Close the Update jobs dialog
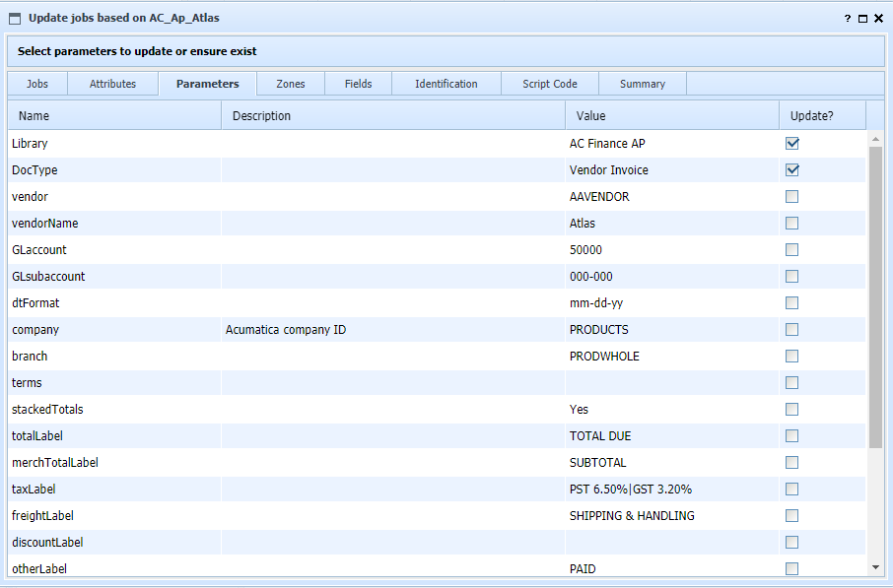 (878, 18)
